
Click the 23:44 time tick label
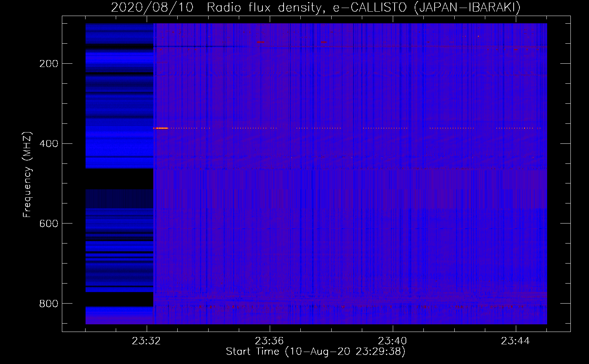pyautogui.click(x=515, y=341)
